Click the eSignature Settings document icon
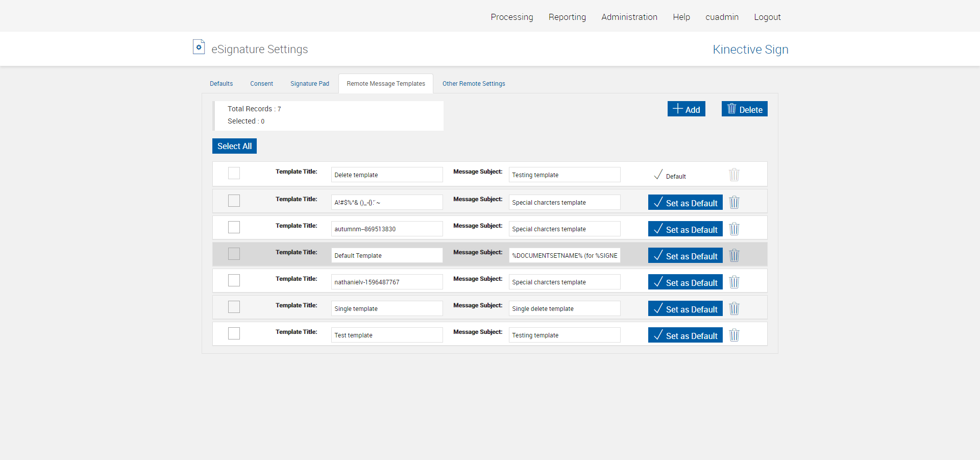This screenshot has height=460, width=980. coord(199,47)
